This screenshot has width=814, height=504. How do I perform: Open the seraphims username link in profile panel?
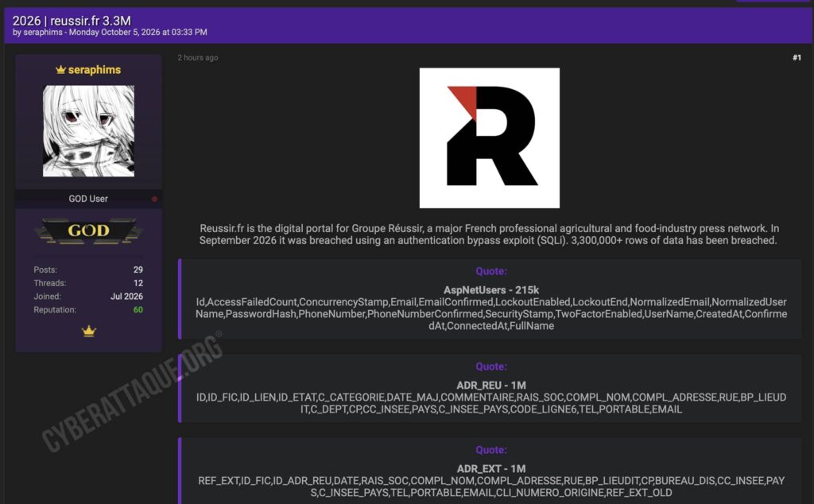coord(95,69)
